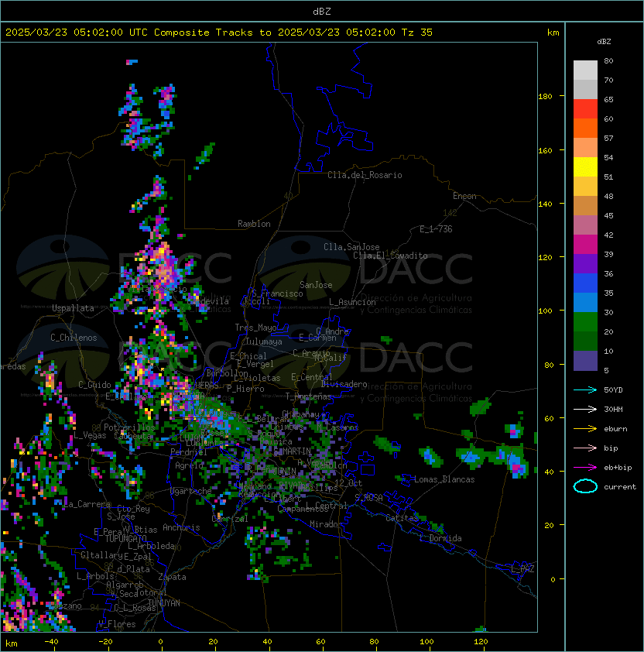Click the '100' tick on the right axis
This screenshot has height=652, width=644.
545,311
